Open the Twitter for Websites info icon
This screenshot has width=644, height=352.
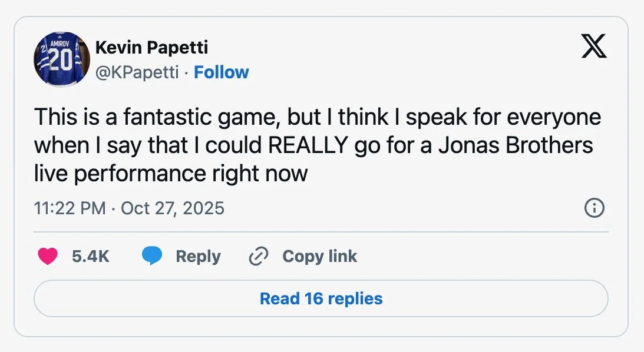594,208
